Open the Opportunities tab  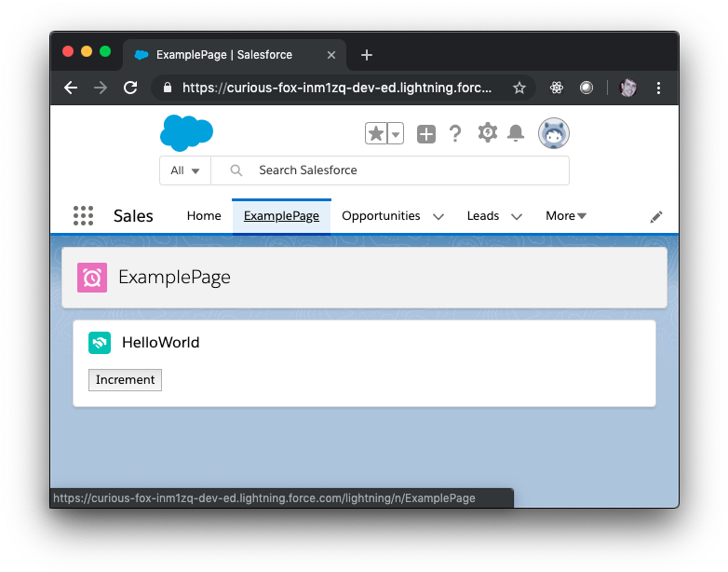point(381,216)
